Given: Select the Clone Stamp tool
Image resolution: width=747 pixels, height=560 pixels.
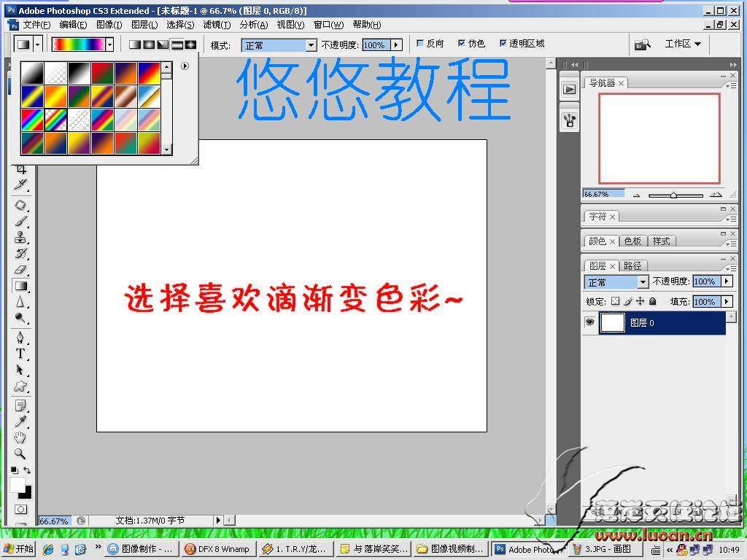Looking at the screenshot, I should (x=20, y=237).
